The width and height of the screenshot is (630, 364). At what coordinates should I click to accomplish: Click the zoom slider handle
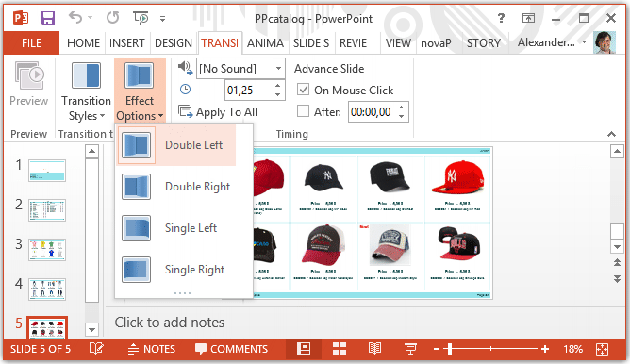pos(450,349)
